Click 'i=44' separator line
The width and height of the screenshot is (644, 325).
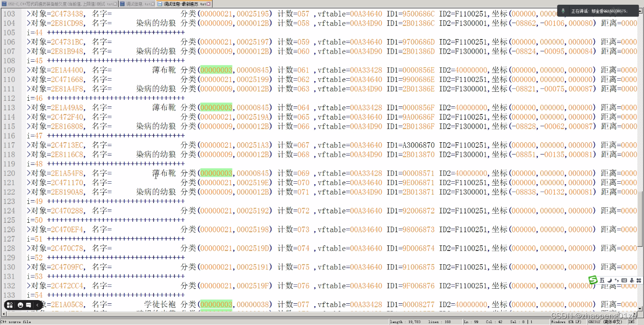(x=106, y=32)
